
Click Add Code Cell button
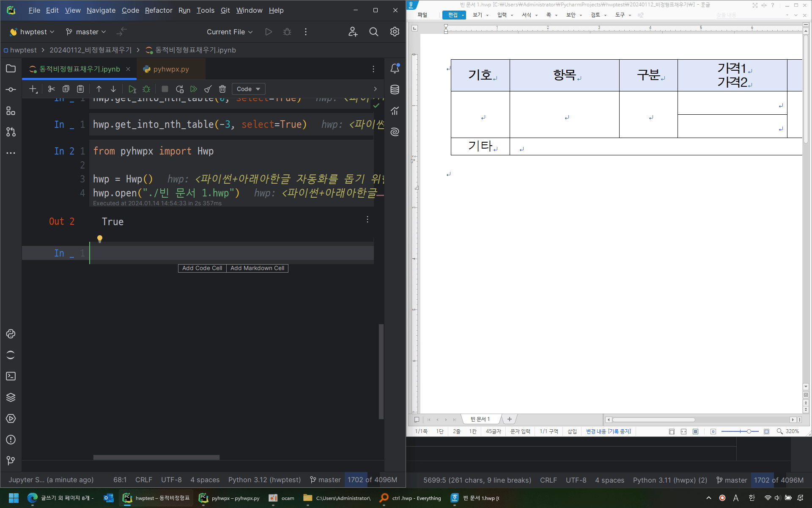pyautogui.click(x=202, y=268)
